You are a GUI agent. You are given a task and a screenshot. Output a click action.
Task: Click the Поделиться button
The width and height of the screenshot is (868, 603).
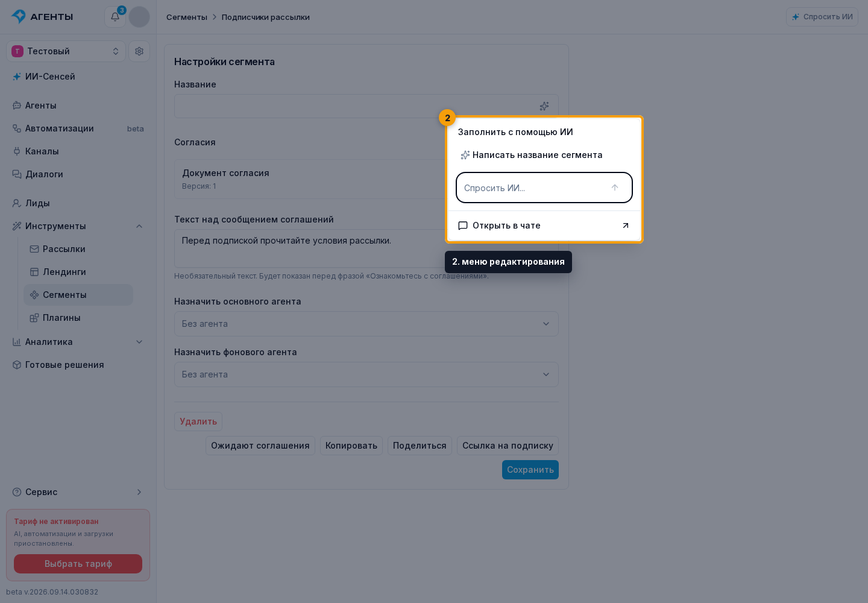[x=420, y=446]
